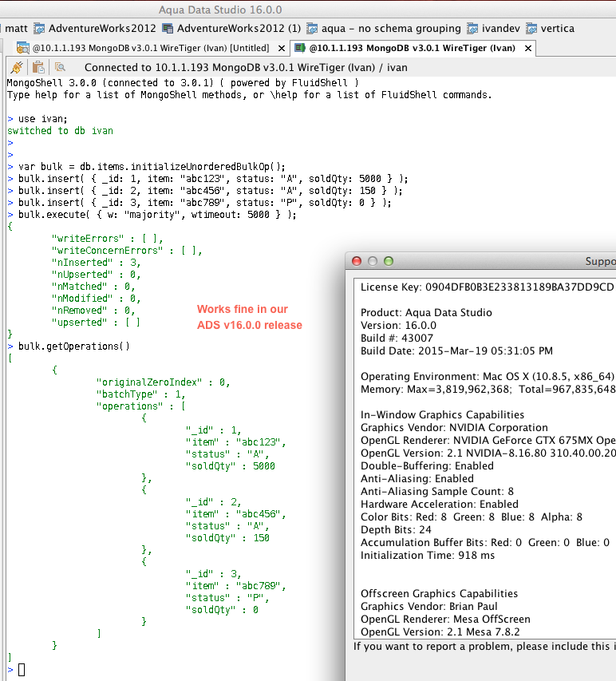Click the green zoom button of the Support window
Viewport: 616px width, 681px height.
pos(389,261)
